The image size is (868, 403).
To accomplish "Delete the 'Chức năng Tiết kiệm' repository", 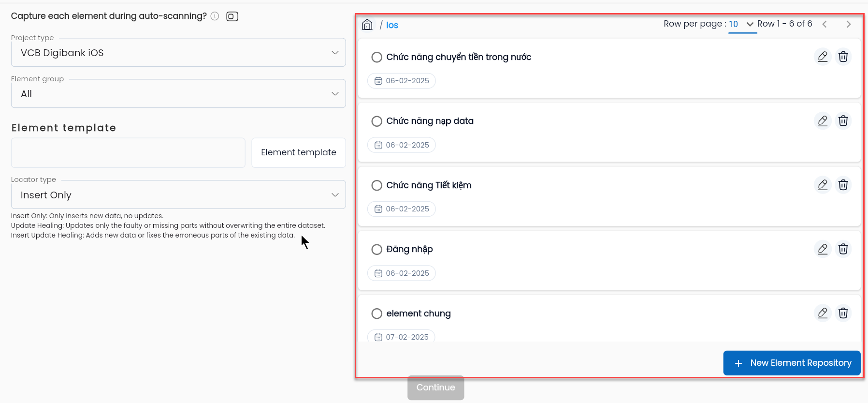I will (843, 185).
